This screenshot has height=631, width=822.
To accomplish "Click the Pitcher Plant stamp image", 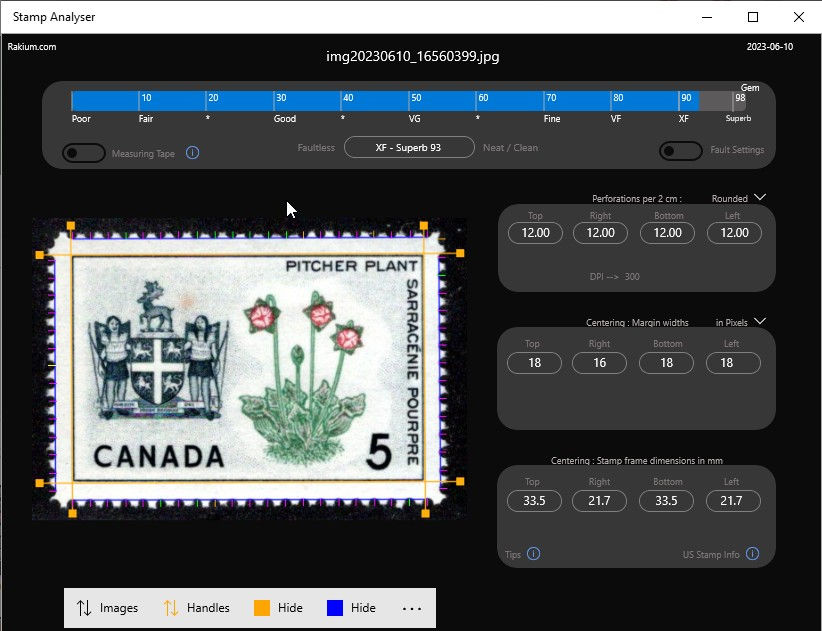I will (x=249, y=369).
